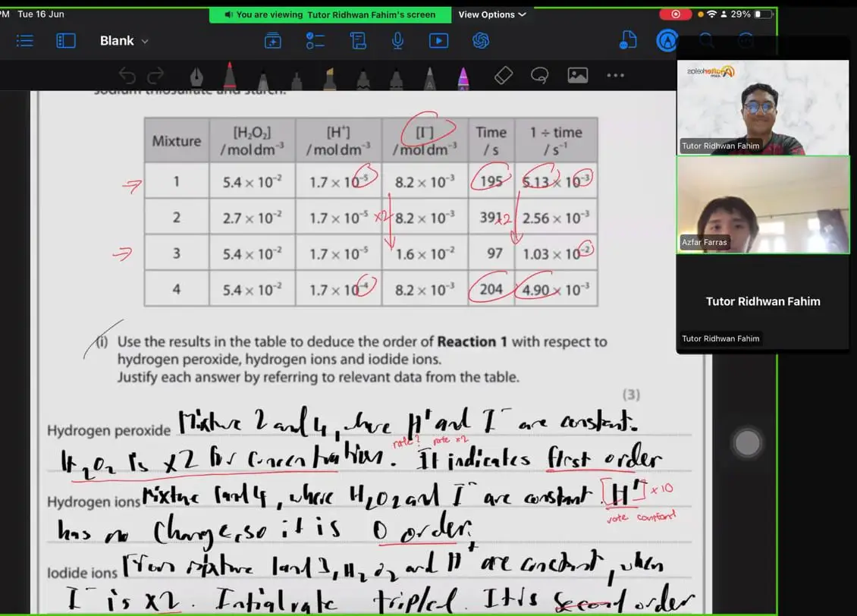Screen dimensions: 857x616
Task: Undo the last stroke
Action: (127, 75)
